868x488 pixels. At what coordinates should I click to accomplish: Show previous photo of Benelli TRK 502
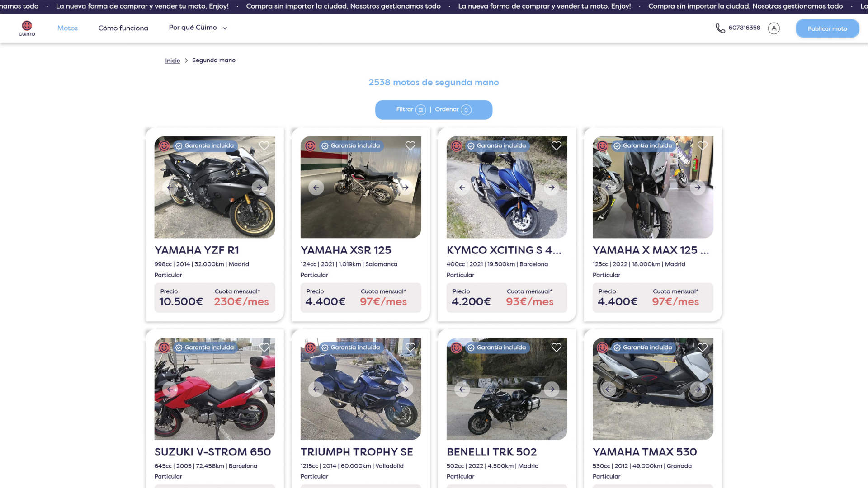462,389
